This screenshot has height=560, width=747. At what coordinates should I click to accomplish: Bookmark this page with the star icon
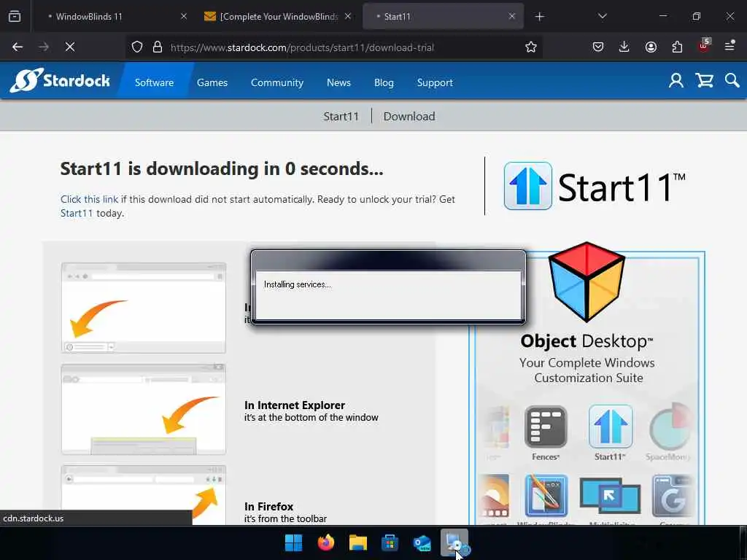click(531, 47)
